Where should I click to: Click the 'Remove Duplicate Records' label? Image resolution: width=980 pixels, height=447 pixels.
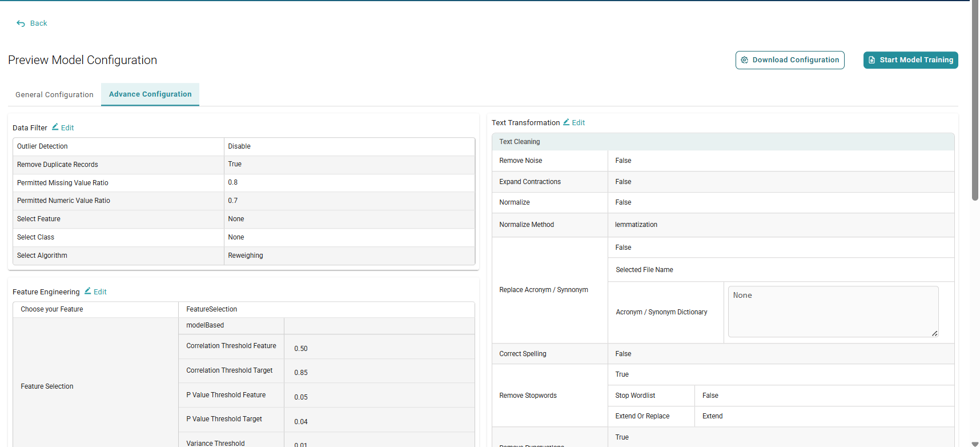pos(58,165)
